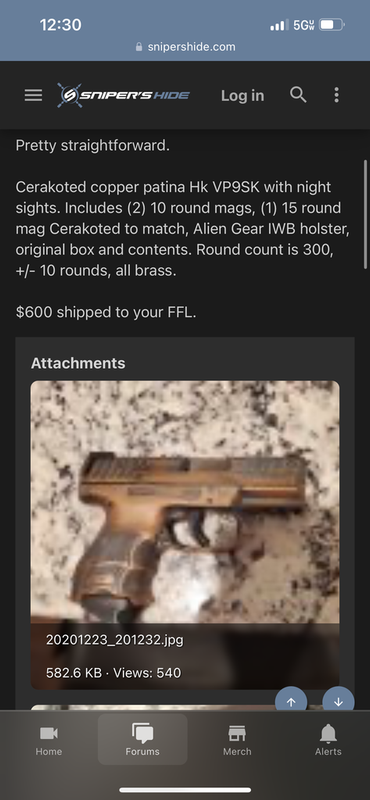Image resolution: width=370 pixels, height=800 pixels.
Task: Click the page scrollbar on the right
Action: (365, 214)
